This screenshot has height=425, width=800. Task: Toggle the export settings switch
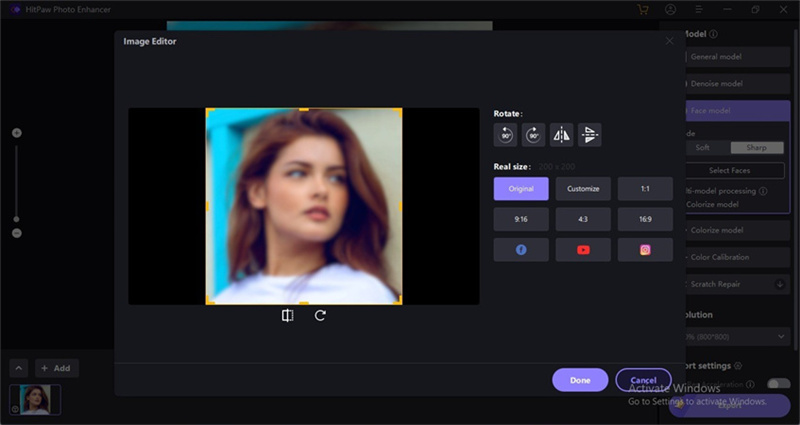coord(776,384)
